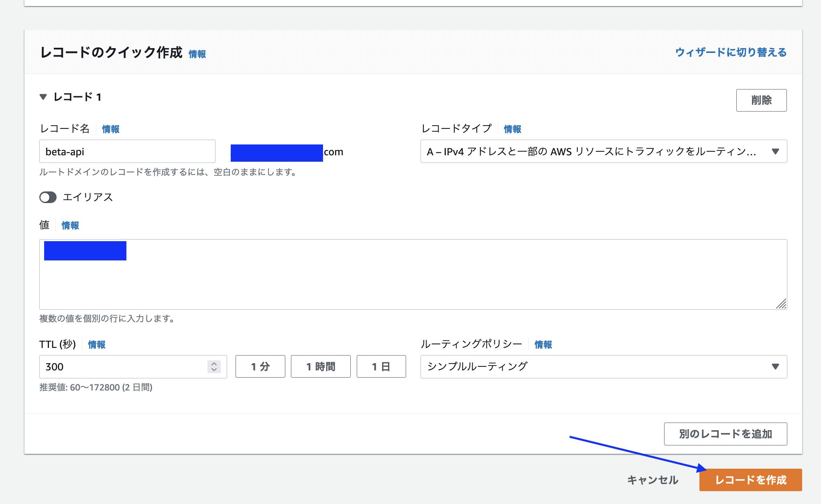The image size is (821, 504).
Task: Click the beta-api record name field
Action: [127, 151]
